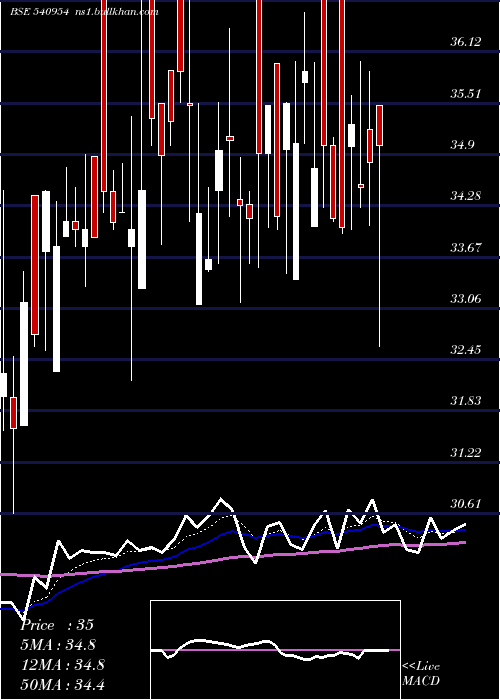Select the 34.9 price axis label
The width and height of the screenshot is (500, 700).
(x=462, y=145)
